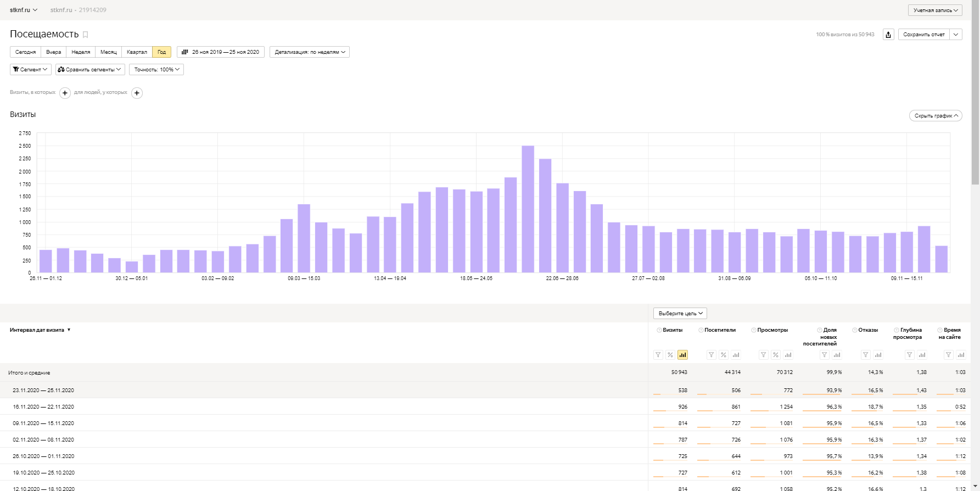
Task: Open the Детализация: по неделям dropdown
Action: pos(310,52)
